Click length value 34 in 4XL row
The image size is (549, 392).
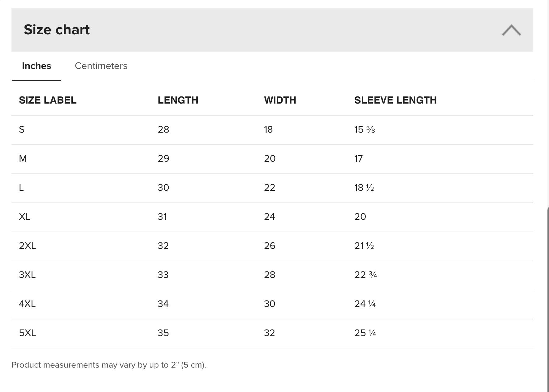pos(163,304)
